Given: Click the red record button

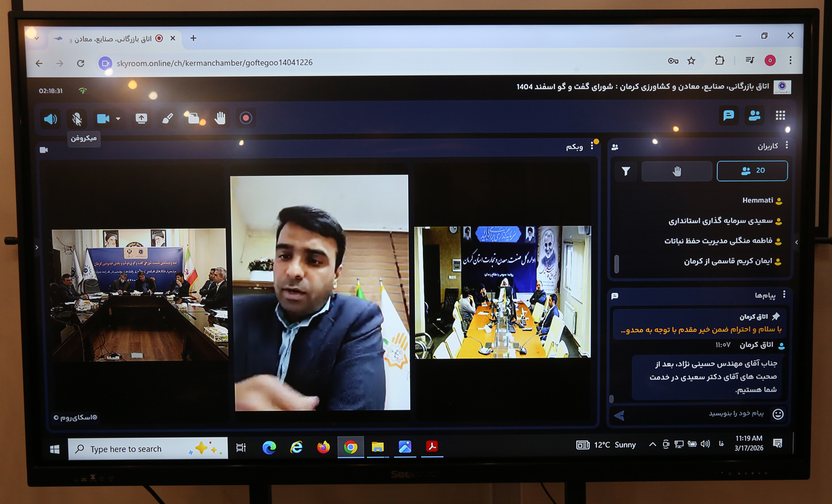Looking at the screenshot, I should point(246,118).
